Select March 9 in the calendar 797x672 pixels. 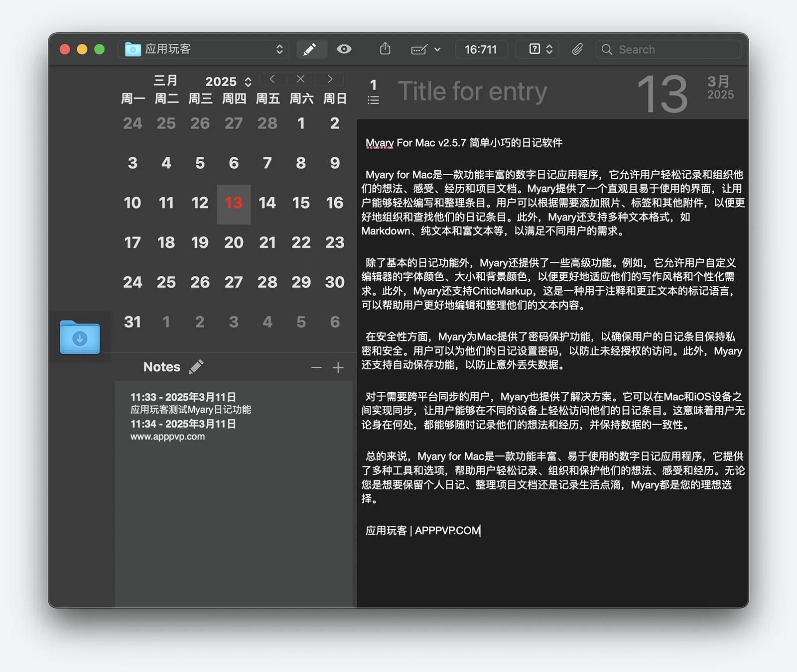point(335,163)
